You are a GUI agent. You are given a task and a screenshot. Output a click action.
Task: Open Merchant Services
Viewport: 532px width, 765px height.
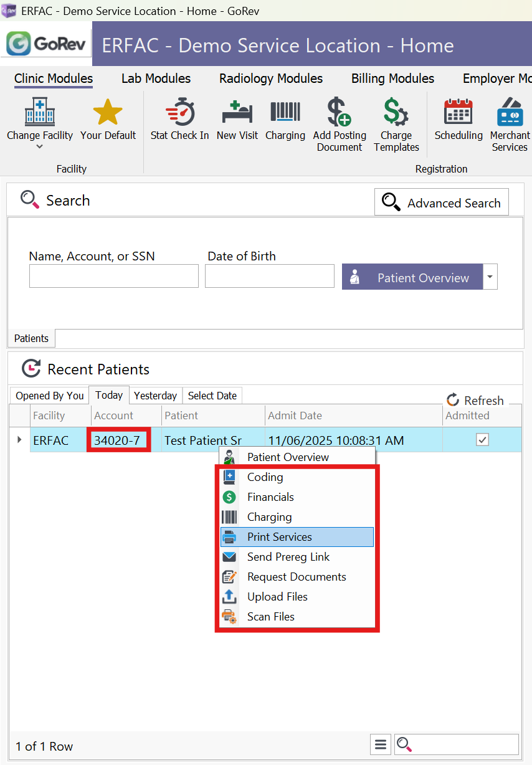pyautogui.click(x=510, y=113)
